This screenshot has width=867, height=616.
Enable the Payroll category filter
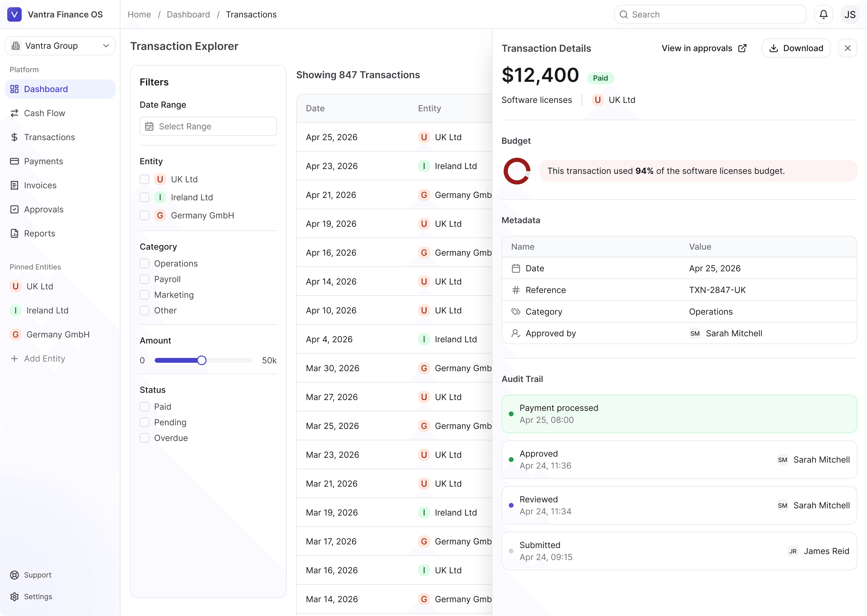click(x=144, y=279)
